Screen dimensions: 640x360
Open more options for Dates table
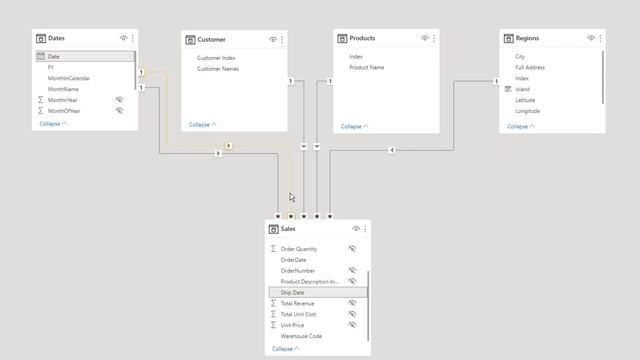click(133, 38)
